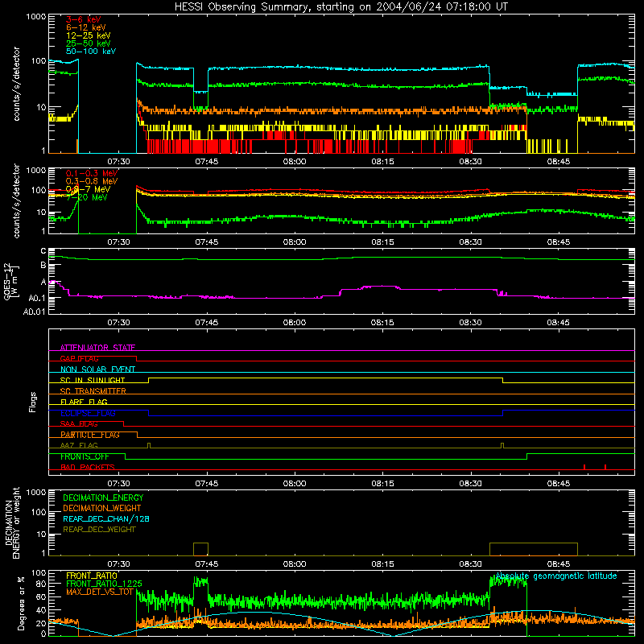Click the DECIMATION_ENERGY legend entry

click(103, 497)
